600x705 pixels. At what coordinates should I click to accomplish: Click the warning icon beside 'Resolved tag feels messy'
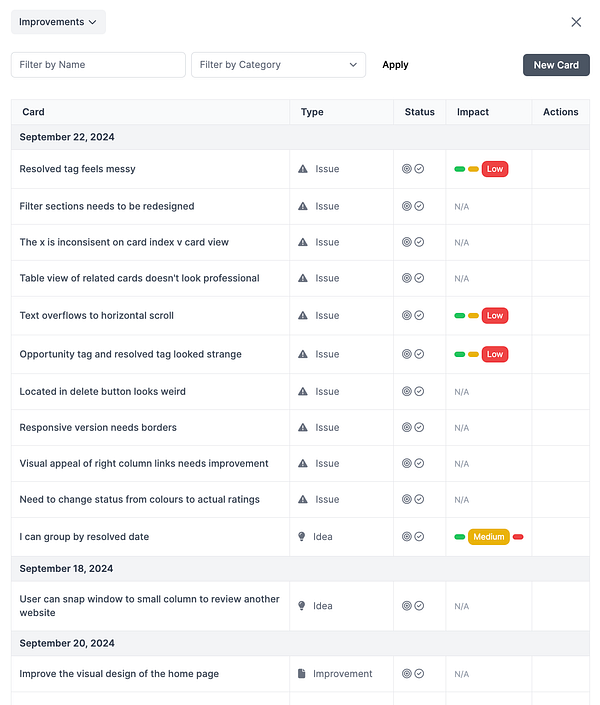point(303,169)
